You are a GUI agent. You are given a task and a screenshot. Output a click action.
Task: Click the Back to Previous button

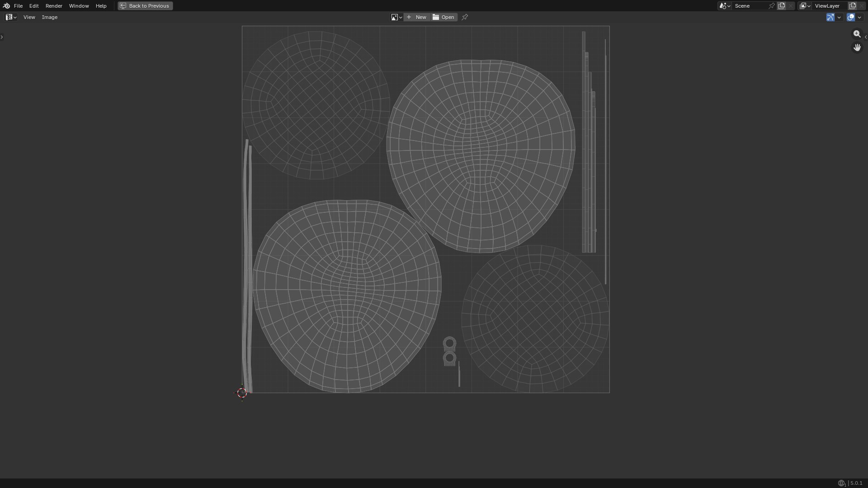(145, 6)
